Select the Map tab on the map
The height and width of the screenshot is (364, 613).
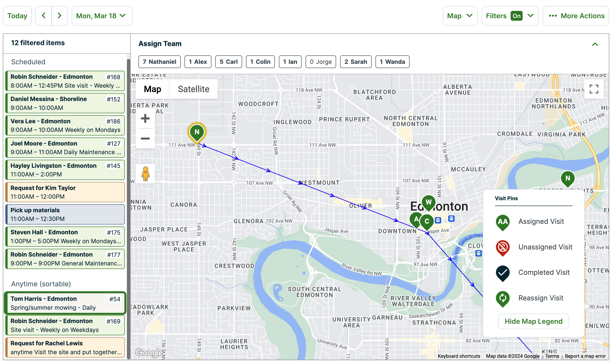click(x=152, y=89)
